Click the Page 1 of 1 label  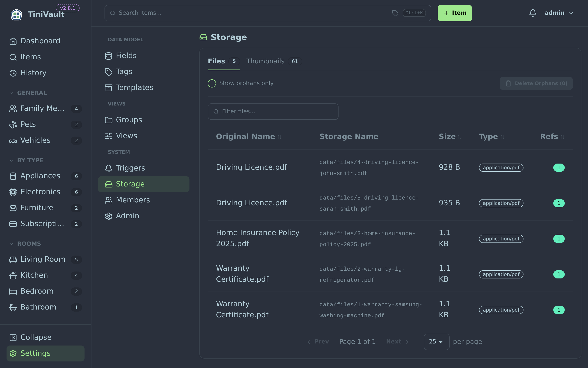coord(357,342)
